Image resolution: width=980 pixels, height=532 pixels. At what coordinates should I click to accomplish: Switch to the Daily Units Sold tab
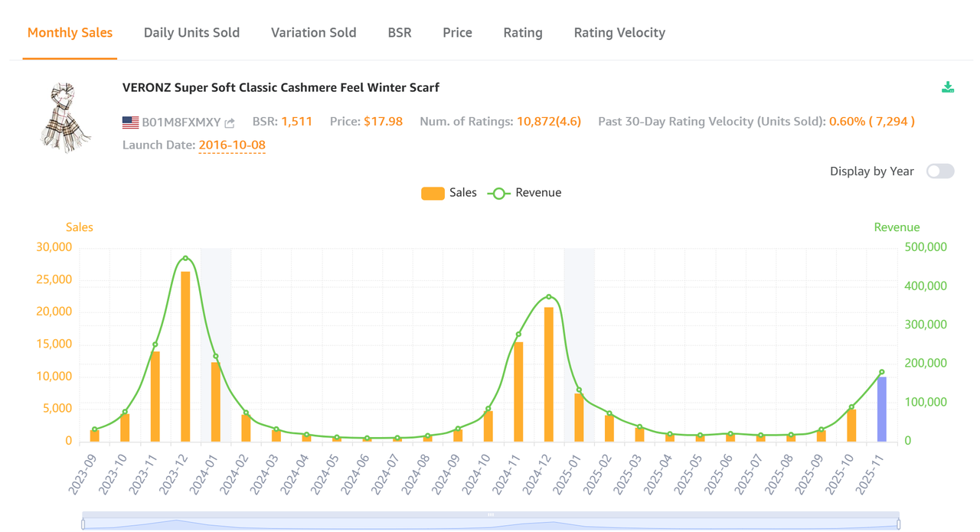tap(191, 32)
